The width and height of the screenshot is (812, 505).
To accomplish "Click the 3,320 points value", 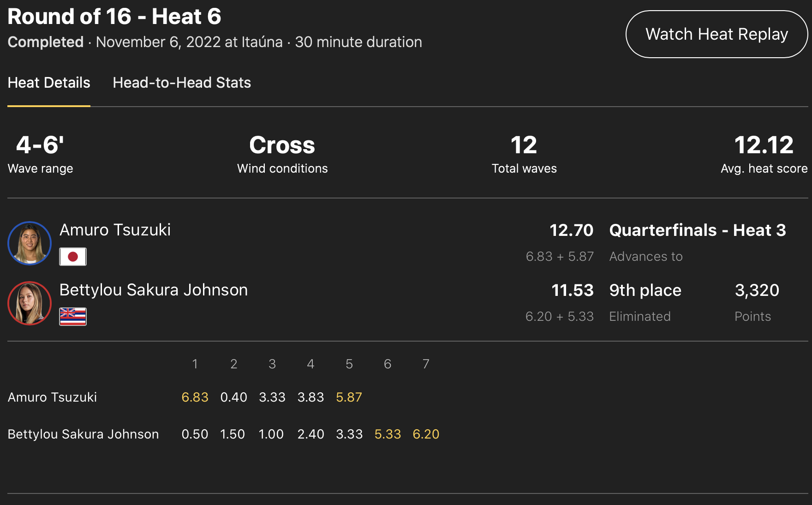I will (x=757, y=290).
